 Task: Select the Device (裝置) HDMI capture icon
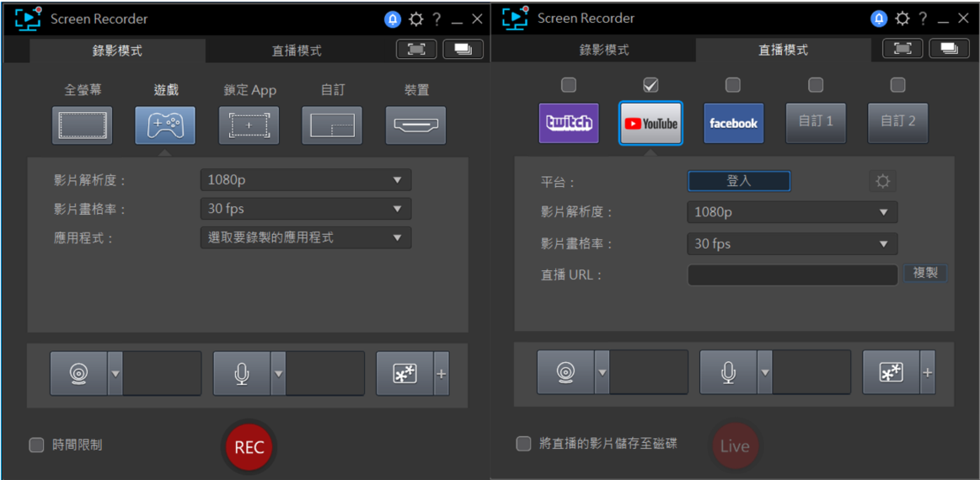pyautogui.click(x=415, y=125)
